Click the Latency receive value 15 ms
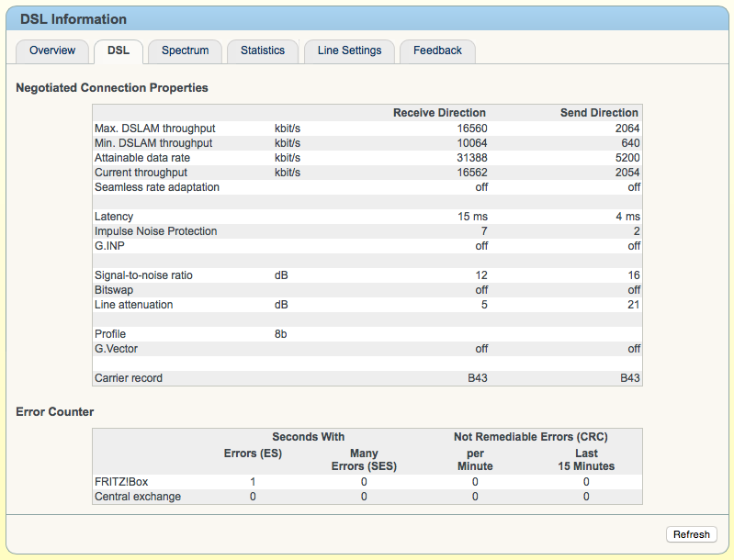Viewport: 734px width, 560px height. pyautogui.click(x=474, y=217)
